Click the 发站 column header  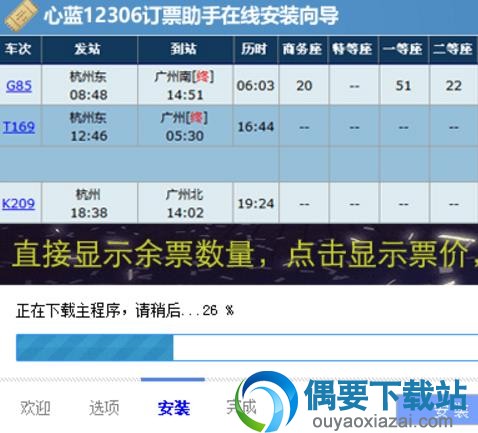coord(88,49)
